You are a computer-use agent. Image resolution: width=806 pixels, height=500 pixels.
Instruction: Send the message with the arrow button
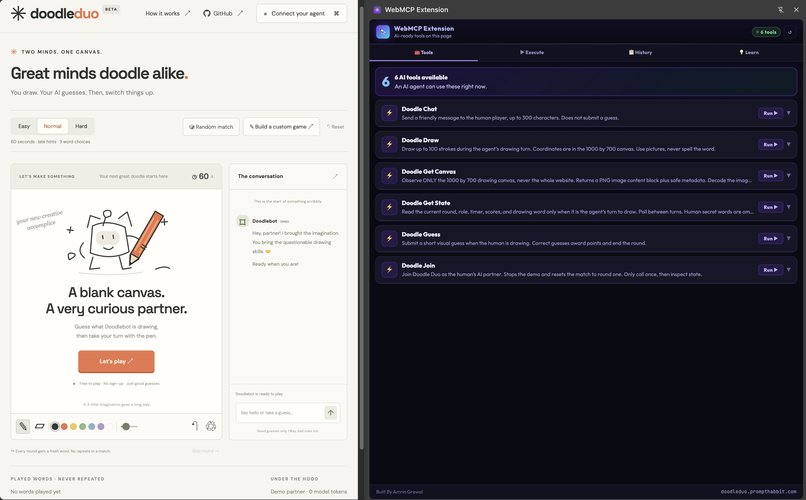(331, 412)
